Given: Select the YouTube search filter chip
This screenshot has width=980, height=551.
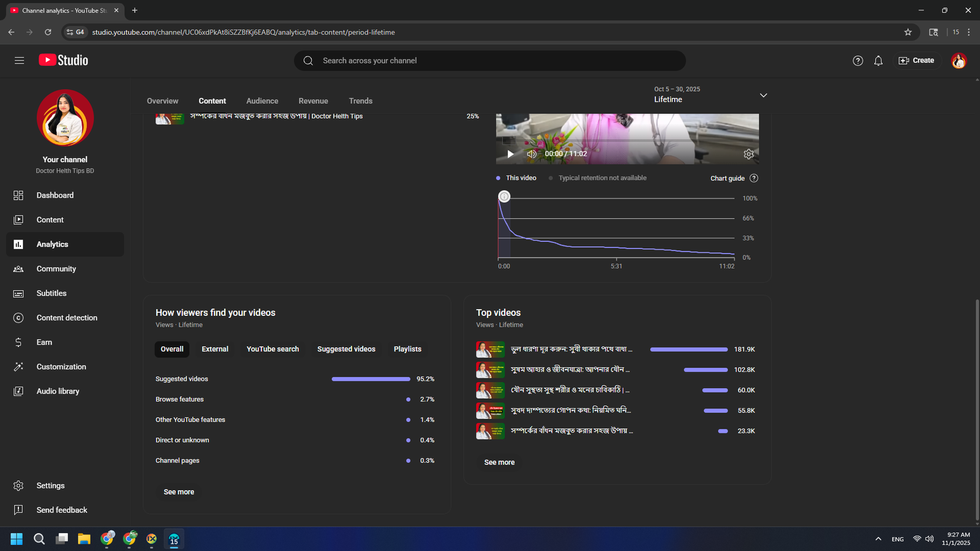Looking at the screenshot, I should (273, 349).
